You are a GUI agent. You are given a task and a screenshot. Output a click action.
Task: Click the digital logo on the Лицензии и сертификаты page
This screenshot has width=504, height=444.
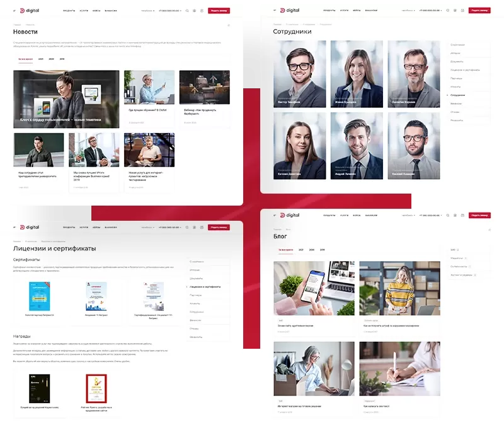point(29,226)
